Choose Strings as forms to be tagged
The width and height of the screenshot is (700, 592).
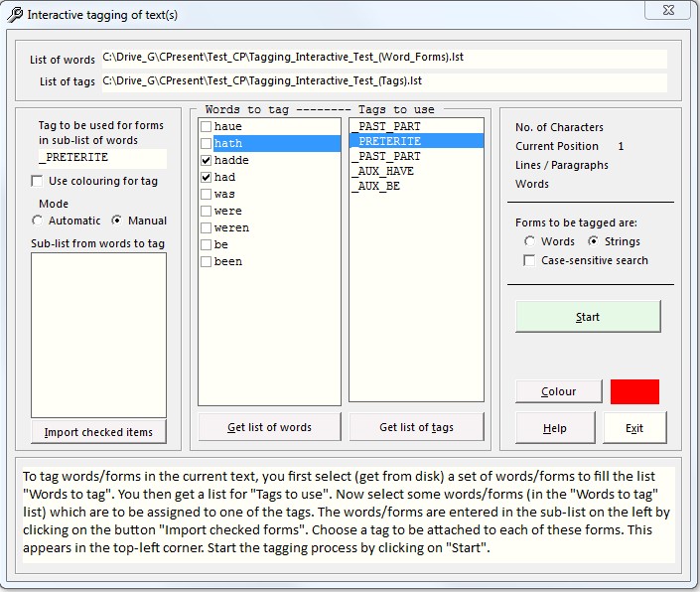[594, 241]
